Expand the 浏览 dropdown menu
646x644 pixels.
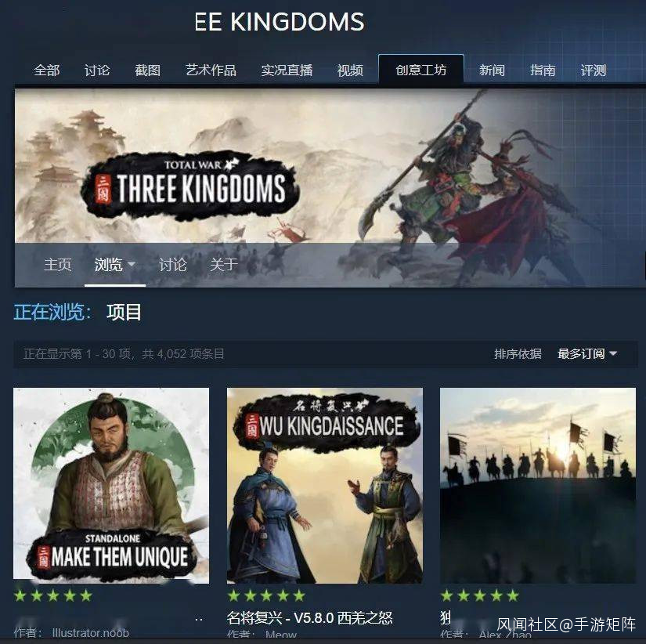click(x=115, y=264)
